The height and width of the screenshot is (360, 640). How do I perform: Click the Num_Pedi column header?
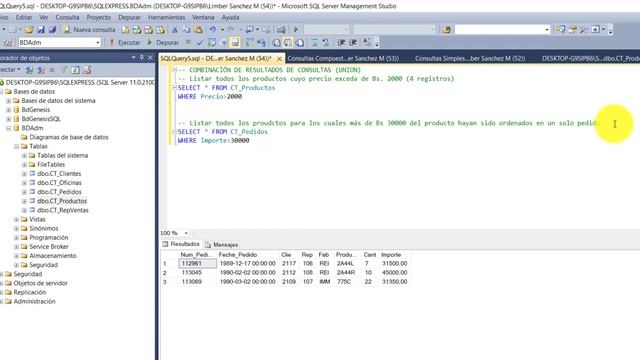tap(197, 255)
